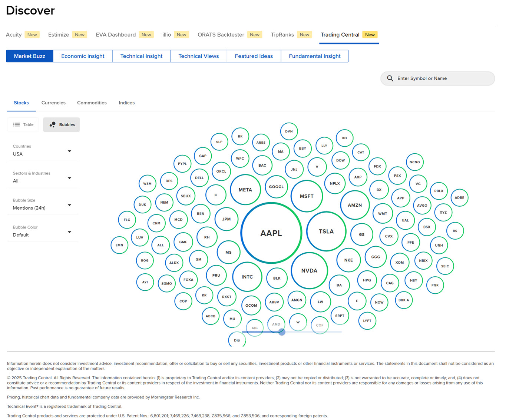Select the Indices sub-tab

(x=127, y=103)
